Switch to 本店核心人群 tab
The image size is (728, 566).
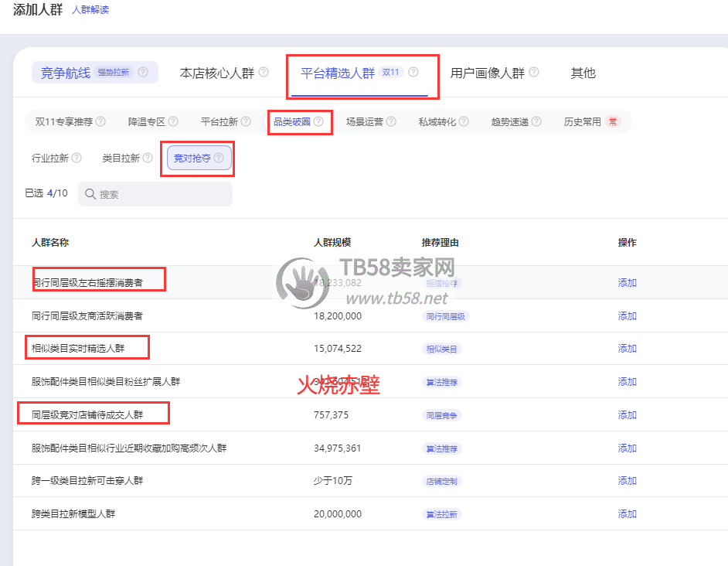216,73
